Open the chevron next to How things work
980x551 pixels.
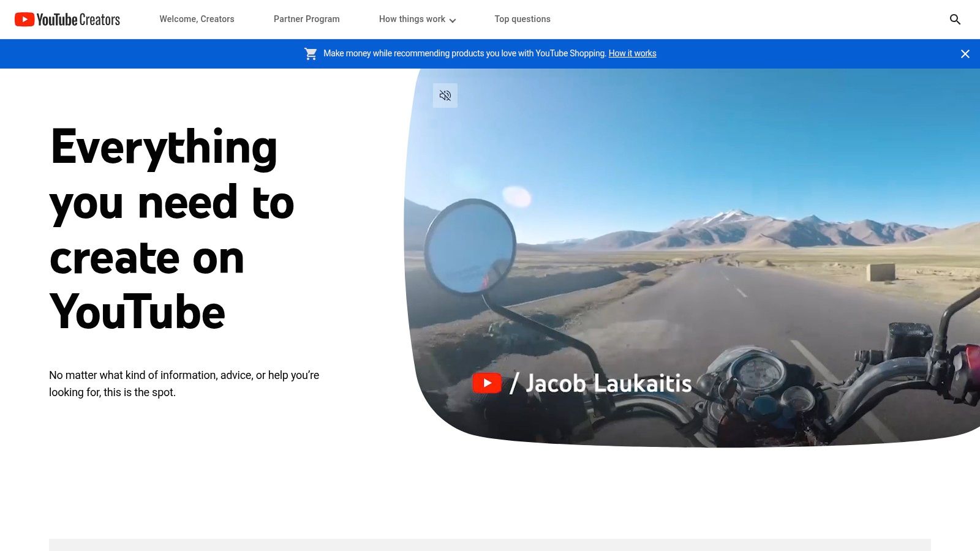tap(453, 20)
